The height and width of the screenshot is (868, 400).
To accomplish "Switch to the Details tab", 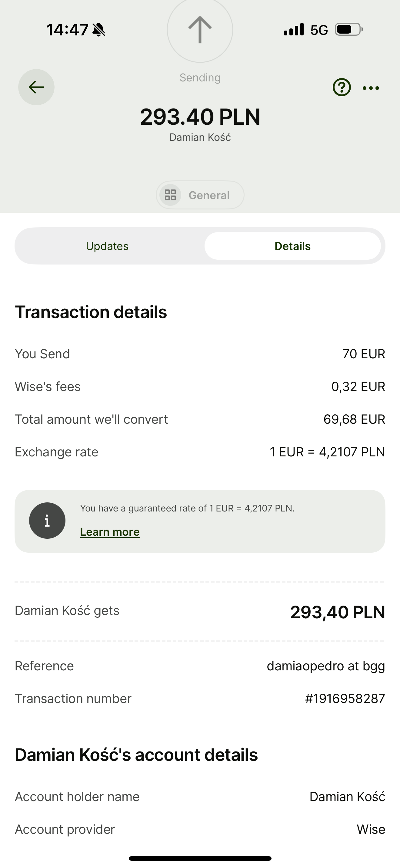I will click(292, 246).
